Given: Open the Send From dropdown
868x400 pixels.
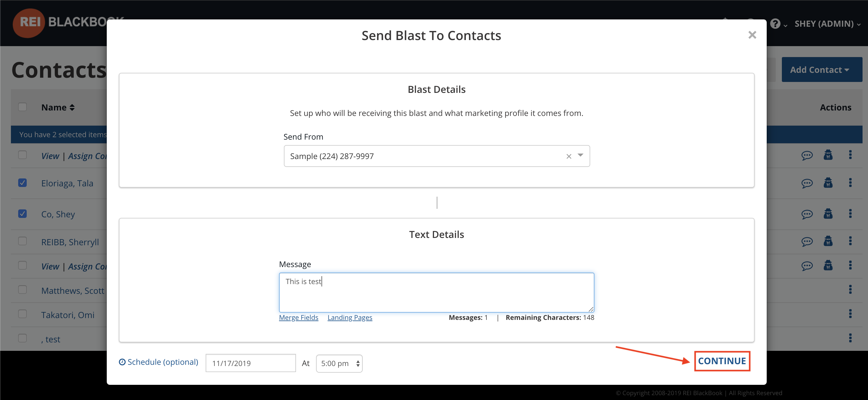Looking at the screenshot, I should pyautogui.click(x=580, y=155).
